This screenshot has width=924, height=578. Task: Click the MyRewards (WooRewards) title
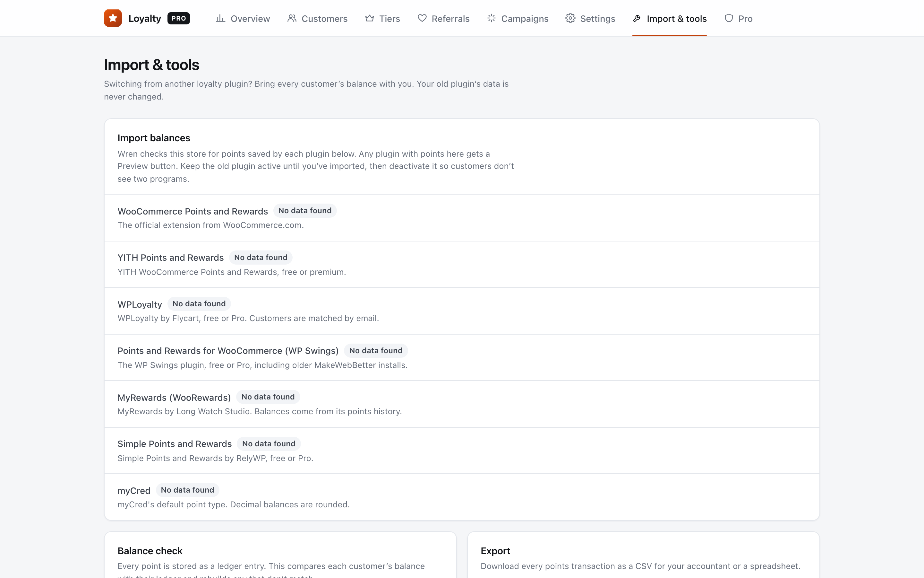point(174,398)
